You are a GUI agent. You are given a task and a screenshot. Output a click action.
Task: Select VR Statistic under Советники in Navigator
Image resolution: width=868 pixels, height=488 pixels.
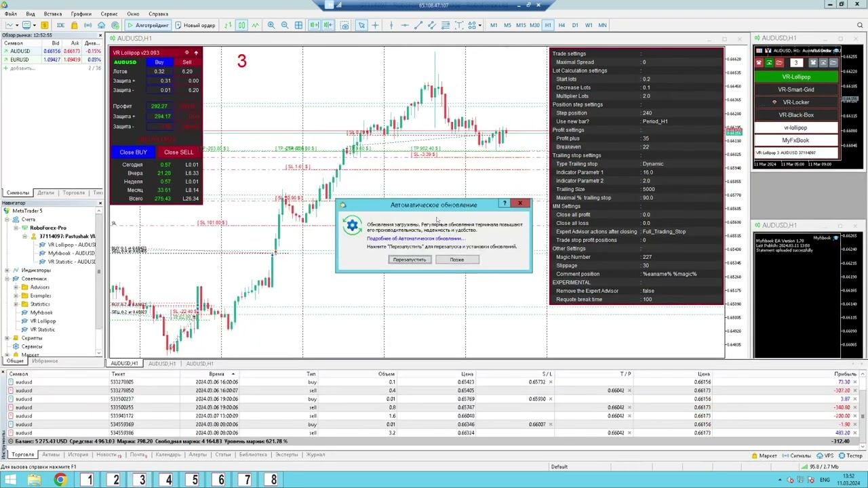43,329
